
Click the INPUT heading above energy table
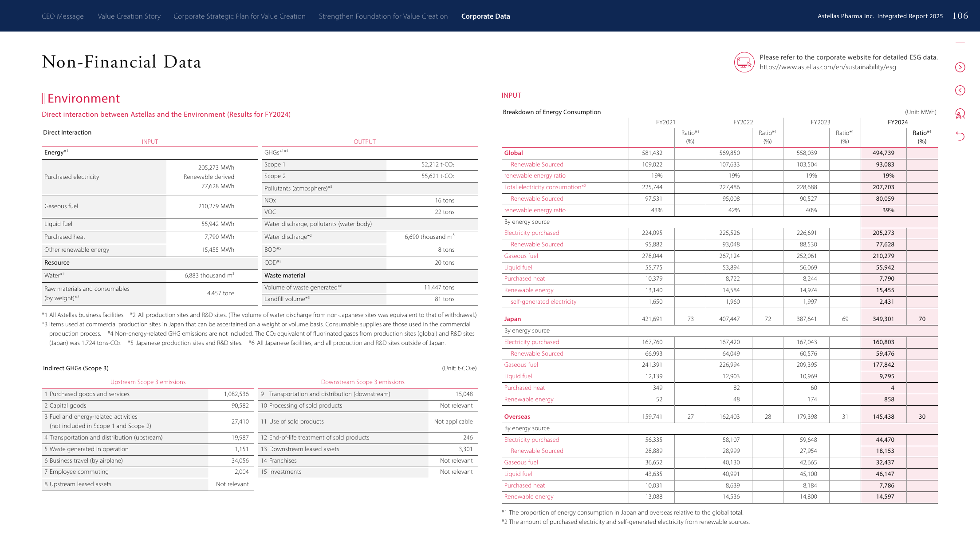512,95
